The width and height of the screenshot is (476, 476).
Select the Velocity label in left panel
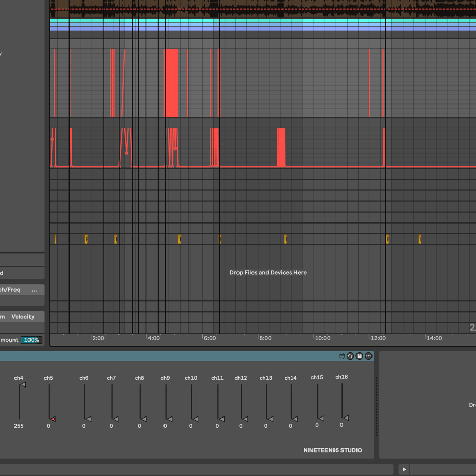coord(23,316)
